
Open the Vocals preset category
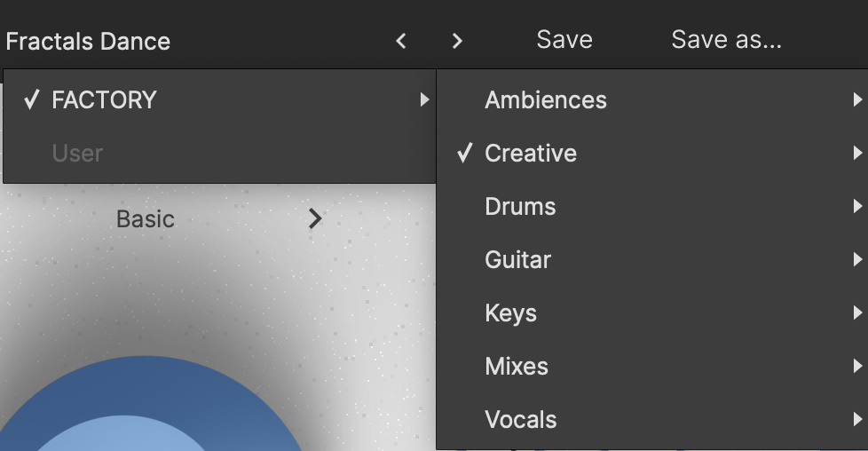[x=521, y=420]
